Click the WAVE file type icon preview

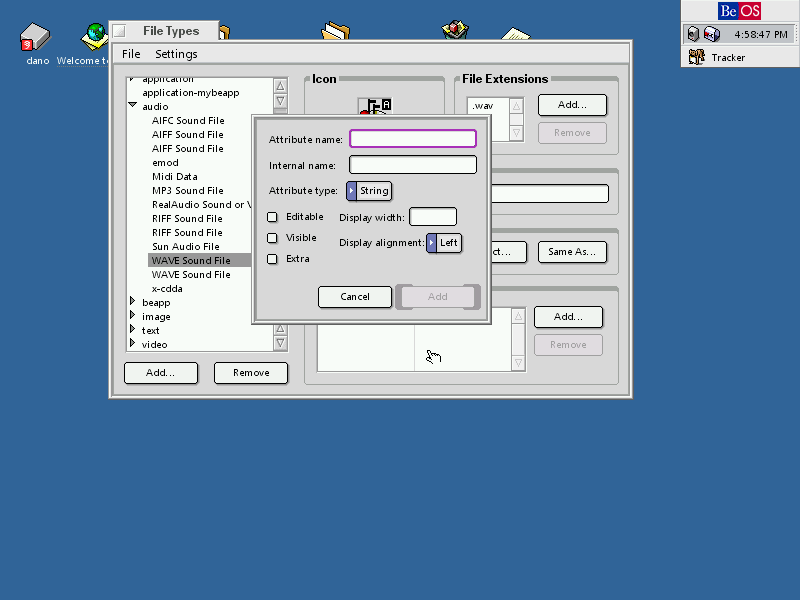375,107
